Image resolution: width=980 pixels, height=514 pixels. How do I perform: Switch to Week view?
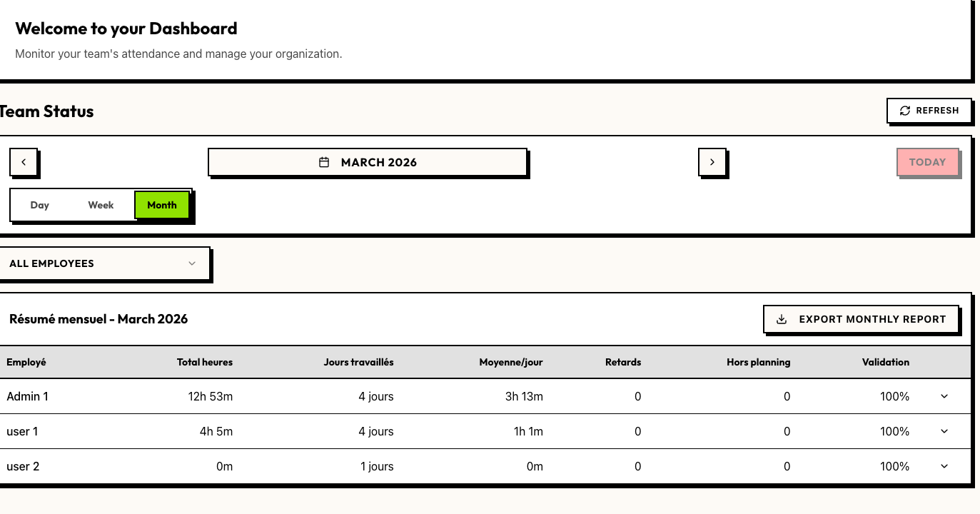click(x=101, y=205)
